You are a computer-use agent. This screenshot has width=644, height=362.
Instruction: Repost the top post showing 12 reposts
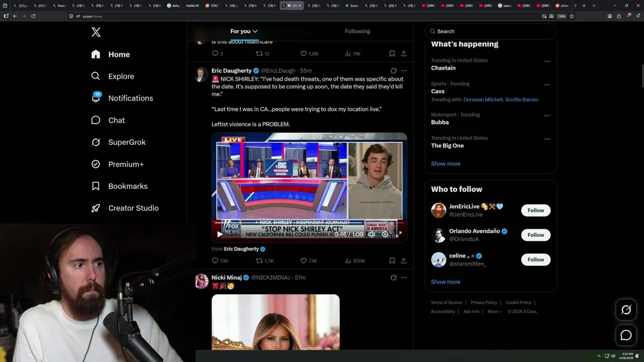click(263, 54)
